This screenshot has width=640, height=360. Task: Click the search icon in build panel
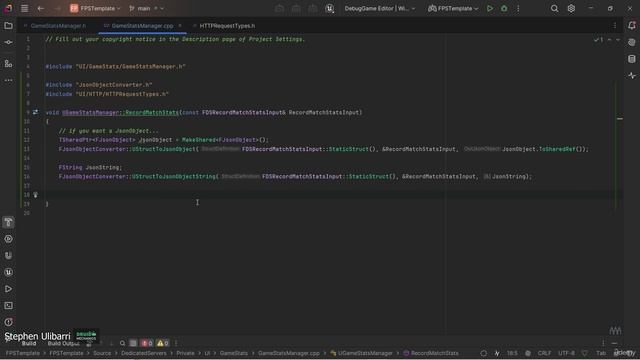122,343
